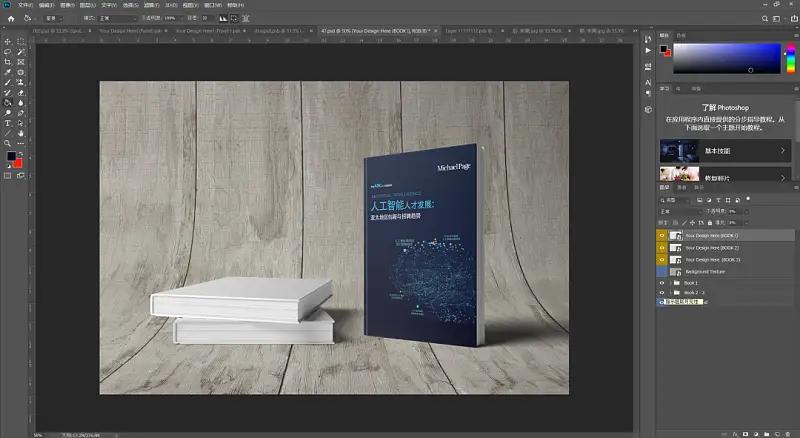Show the Background Texture layer
Screen dimensions: 800x438
coord(662,272)
